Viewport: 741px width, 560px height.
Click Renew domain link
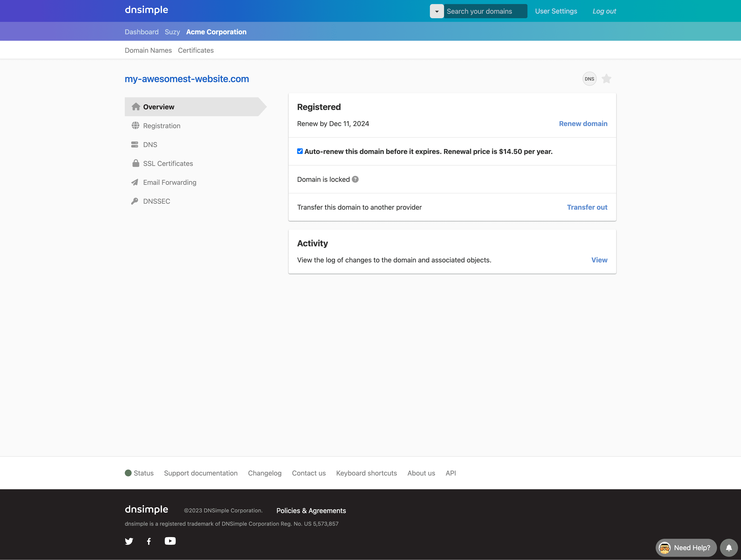click(x=583, y=123)
